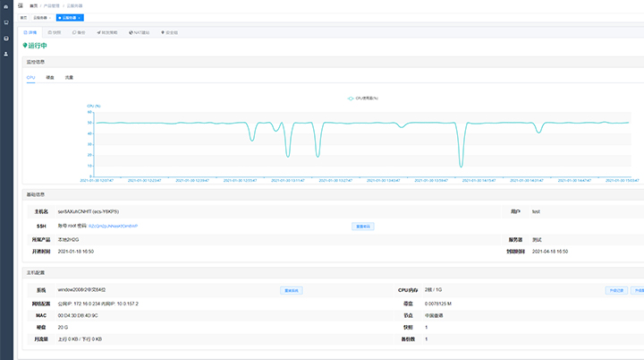This screenshot has height=360, width=644.
Task: Close the inactive 云服务器 page tab
Action: tap(50, 17)
